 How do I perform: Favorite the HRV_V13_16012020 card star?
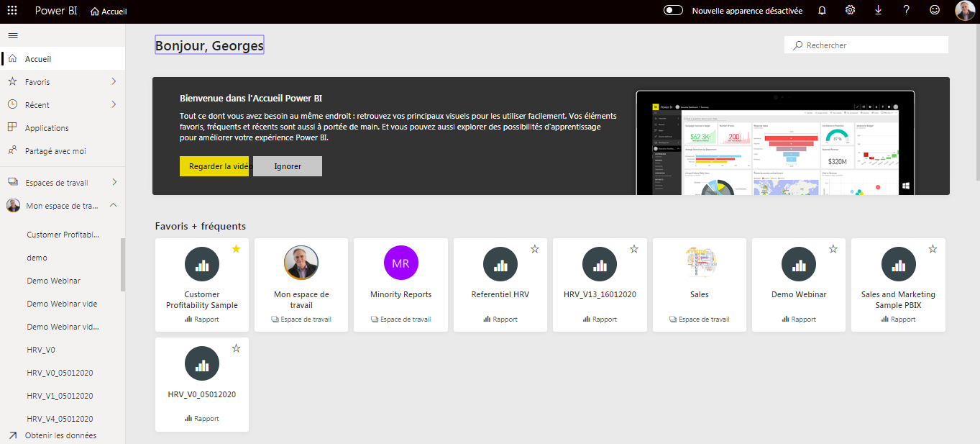(634, 249)
